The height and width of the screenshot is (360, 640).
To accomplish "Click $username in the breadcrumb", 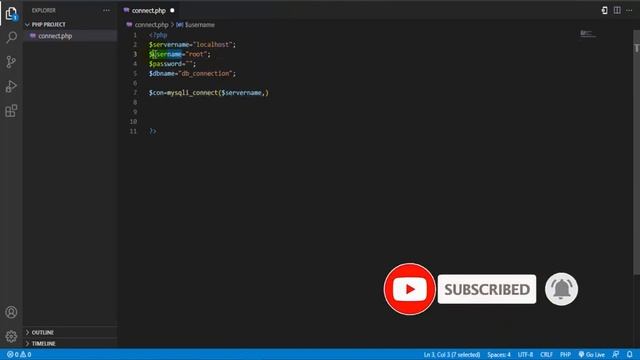I will pyautogui.click(x=200, y=25).
